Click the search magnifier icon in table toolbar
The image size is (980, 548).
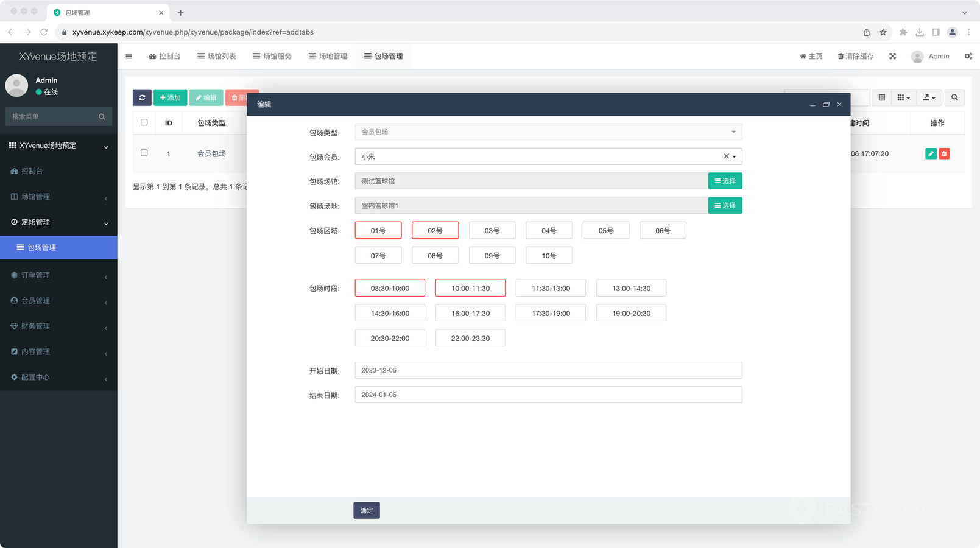tap(954, 97)
